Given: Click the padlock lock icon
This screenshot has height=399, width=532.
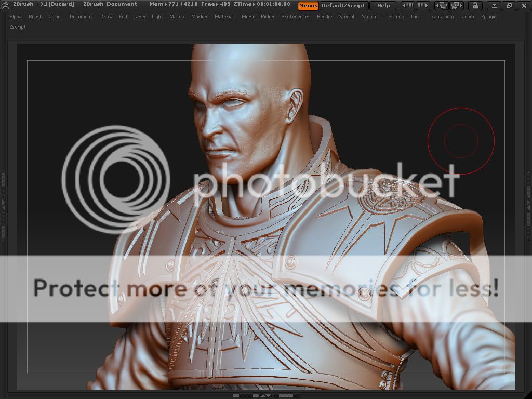Looking at the screenshot, I should coord(475,6).
